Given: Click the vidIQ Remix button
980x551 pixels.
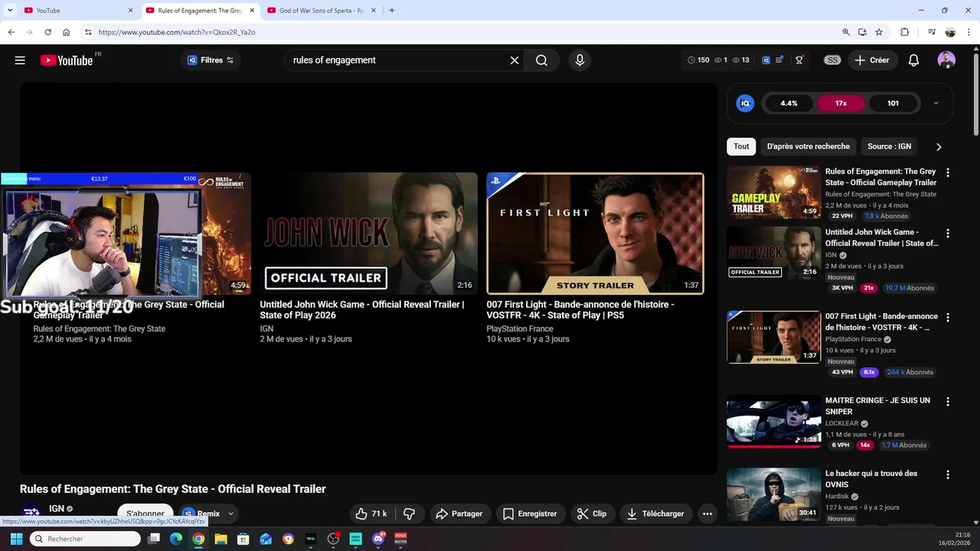Looking at the screenshot, I should coord(201,514).
